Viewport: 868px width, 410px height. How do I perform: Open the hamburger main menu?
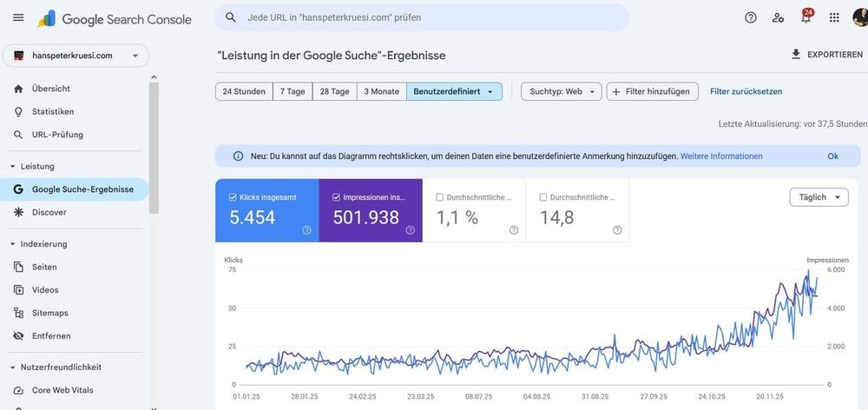18,17
